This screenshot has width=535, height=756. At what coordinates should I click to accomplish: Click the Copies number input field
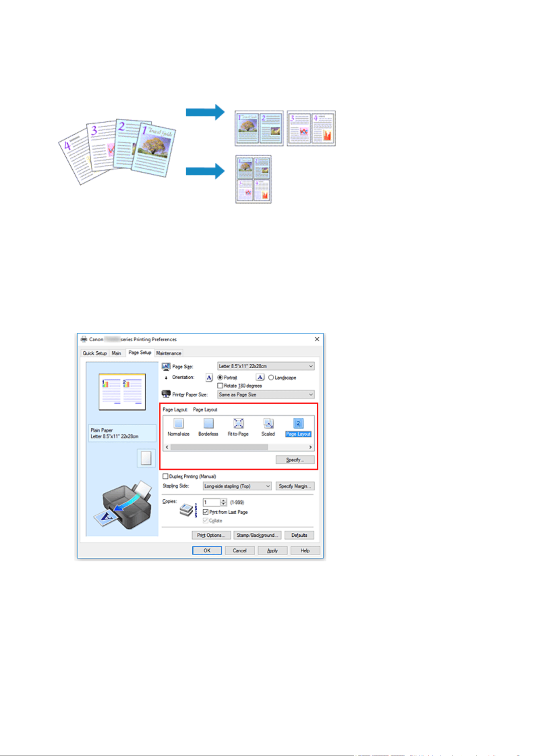point(212,502)
